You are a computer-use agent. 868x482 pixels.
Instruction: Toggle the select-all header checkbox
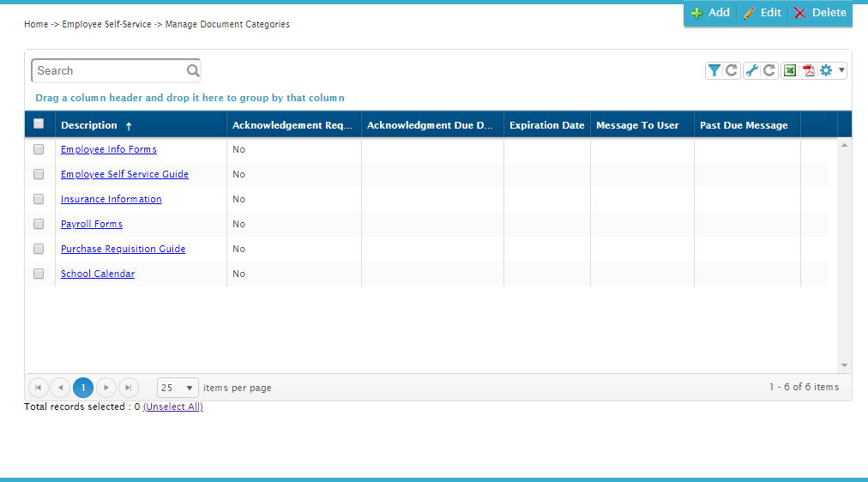pos(39,124)
